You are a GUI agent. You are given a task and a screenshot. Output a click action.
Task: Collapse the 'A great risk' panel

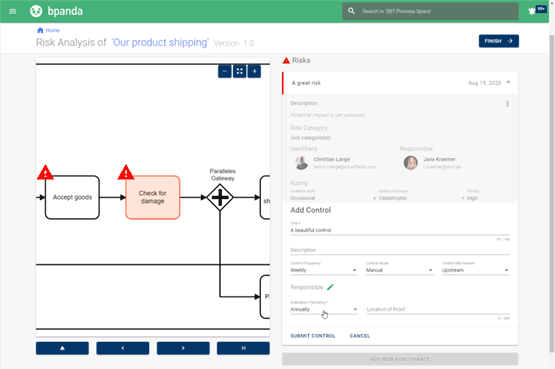[508, 82]
